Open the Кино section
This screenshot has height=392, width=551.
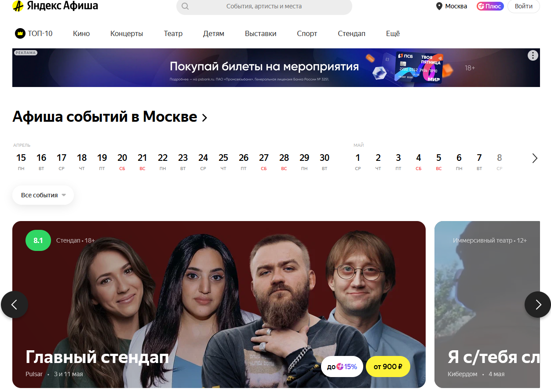tap(81, 33)
